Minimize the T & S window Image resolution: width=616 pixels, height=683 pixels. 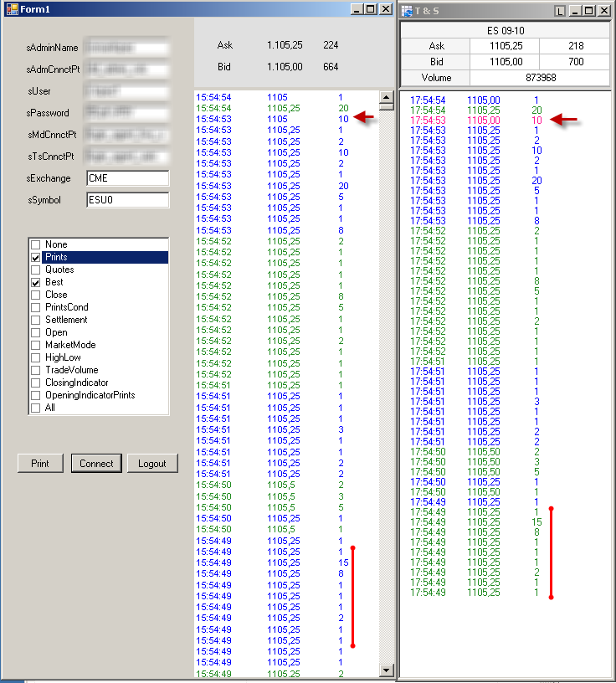(574, 11)
